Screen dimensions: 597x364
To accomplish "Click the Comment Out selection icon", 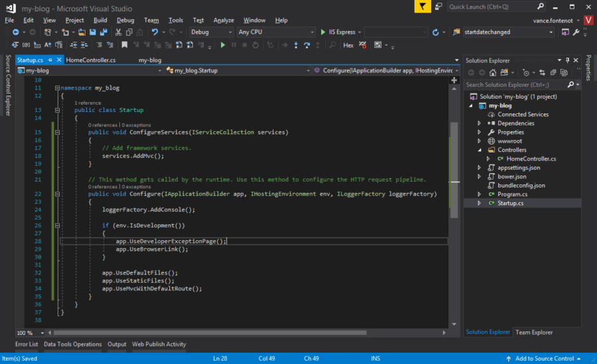I will pyautogui.click(x=99, y=45).
